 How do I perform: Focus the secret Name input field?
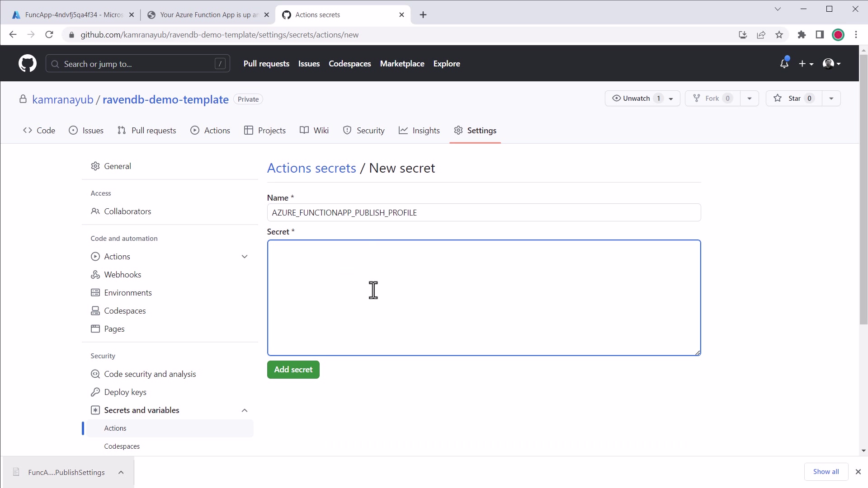coord(484,212)
